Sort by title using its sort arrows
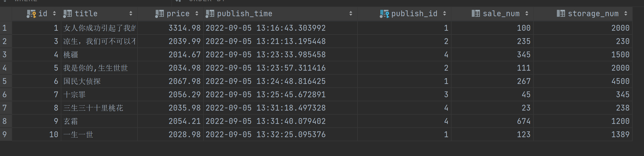The width and height of the screenshot is (644, 156). [131, 14]
